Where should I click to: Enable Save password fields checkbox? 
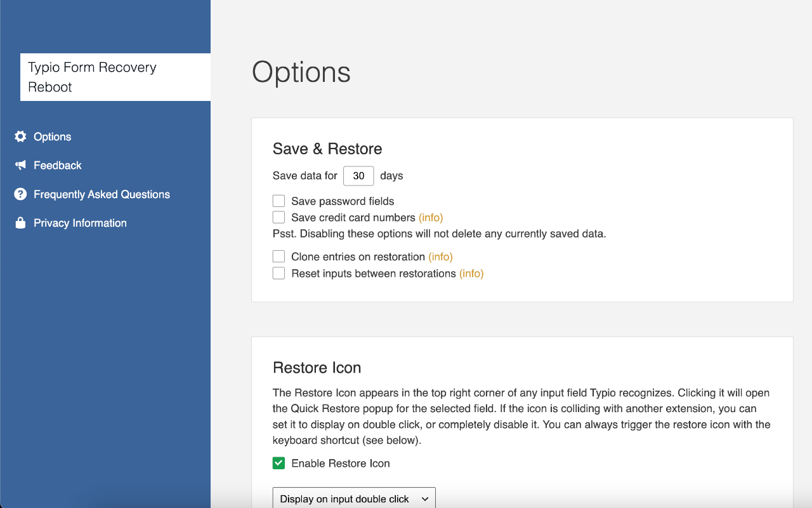[278, 201]
